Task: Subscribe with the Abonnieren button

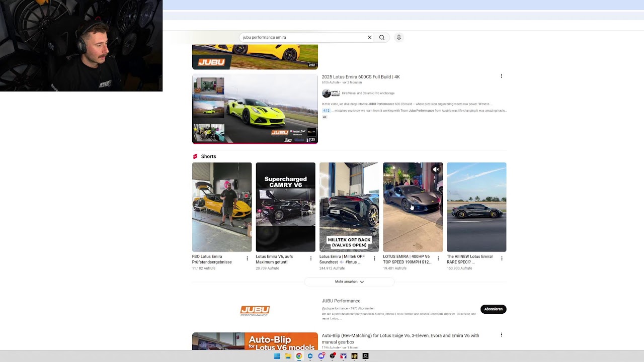Action: click(493, 309)
